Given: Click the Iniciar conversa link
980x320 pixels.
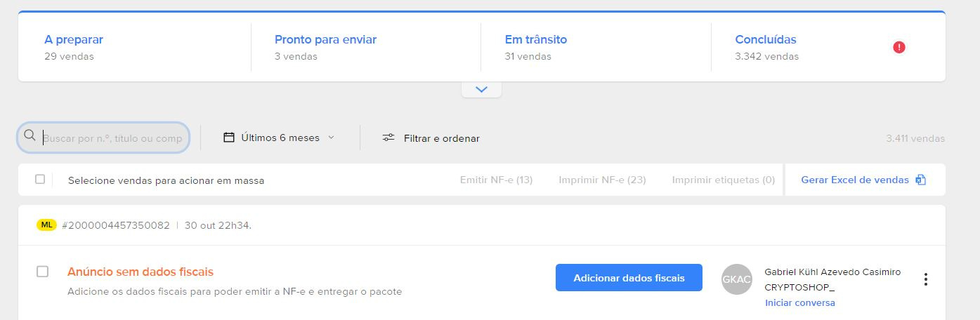Looking at the screenshot, I should pos(800,303).
